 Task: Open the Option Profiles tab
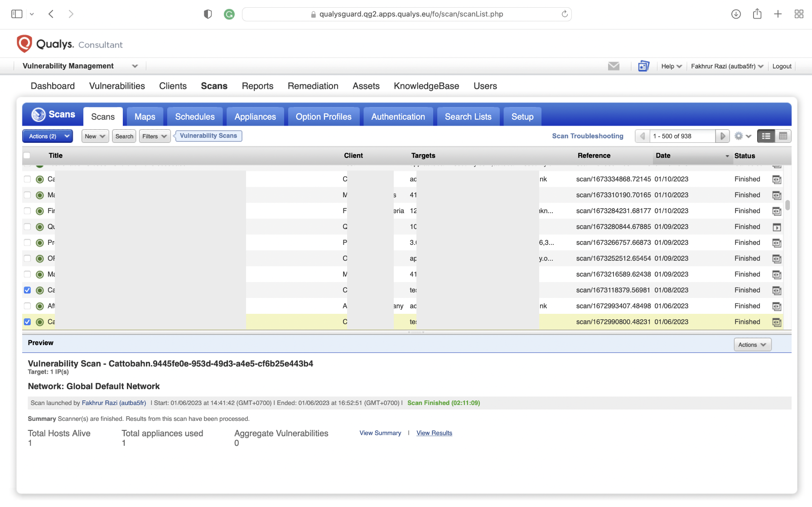click(x=324, y=117)
